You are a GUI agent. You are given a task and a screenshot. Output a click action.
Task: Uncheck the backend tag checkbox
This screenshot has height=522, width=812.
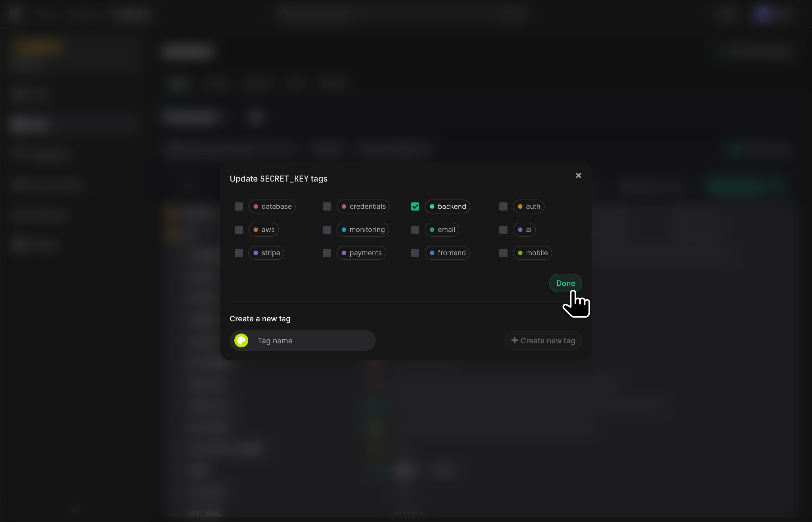tap(415, 206)
